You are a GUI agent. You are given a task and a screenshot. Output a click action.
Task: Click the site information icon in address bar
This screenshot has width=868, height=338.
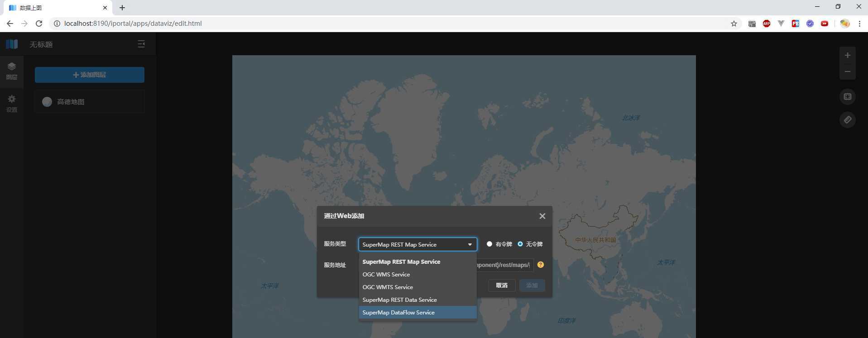coord(57,24)
